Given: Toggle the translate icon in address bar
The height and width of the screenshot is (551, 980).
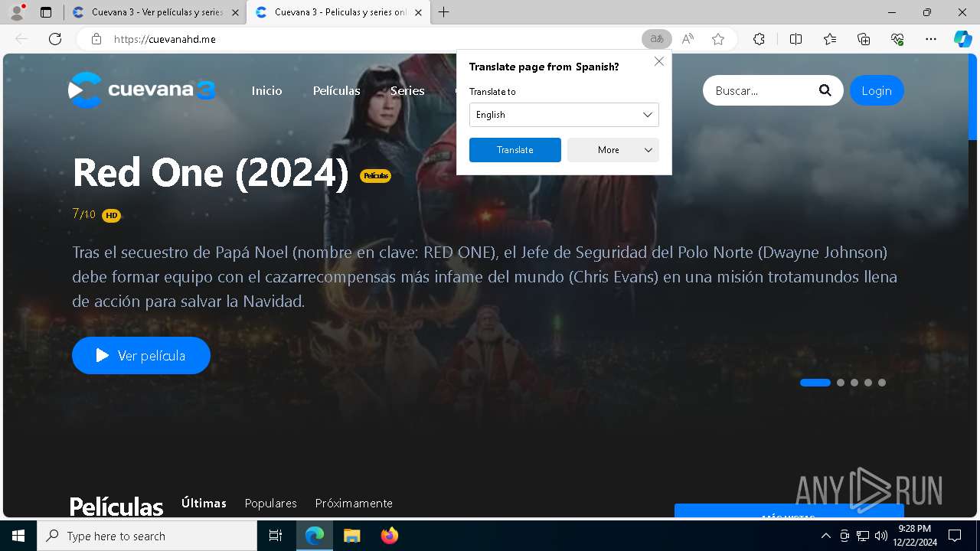Looking at the screenshot, I should [657, 39].
